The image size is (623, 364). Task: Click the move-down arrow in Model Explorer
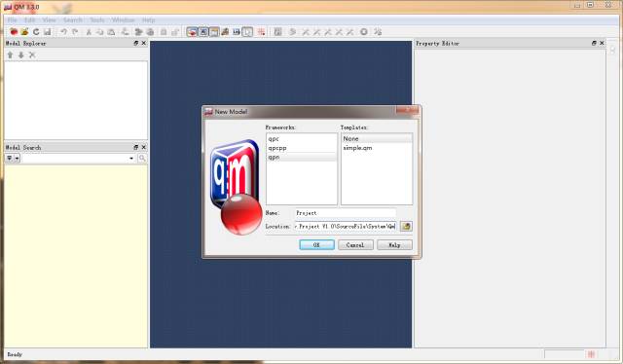click(21, 55)
